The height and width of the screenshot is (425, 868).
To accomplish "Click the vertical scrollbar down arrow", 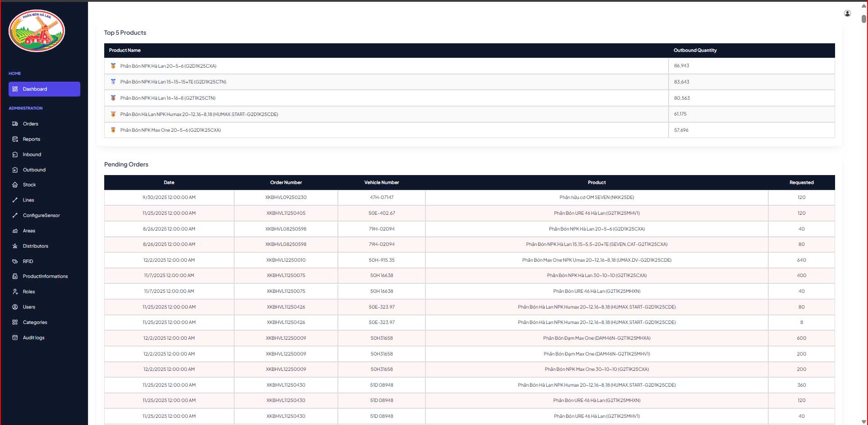I will 863,421.
